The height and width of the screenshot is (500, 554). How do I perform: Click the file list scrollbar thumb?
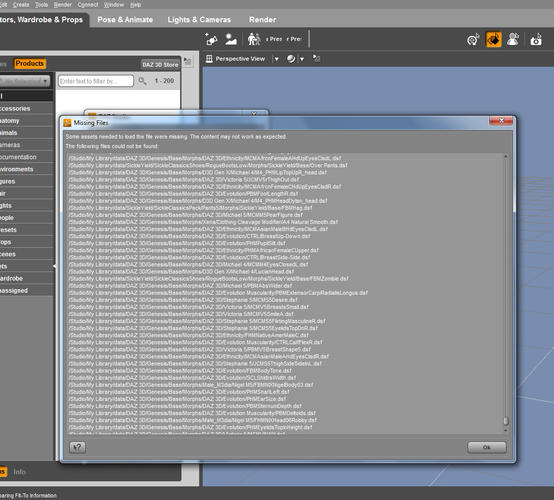point(506,421)
